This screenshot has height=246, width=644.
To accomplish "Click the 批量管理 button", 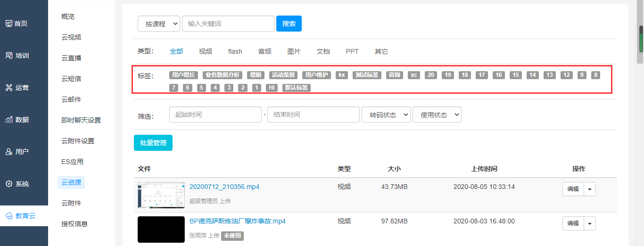I will pos(153,143).
